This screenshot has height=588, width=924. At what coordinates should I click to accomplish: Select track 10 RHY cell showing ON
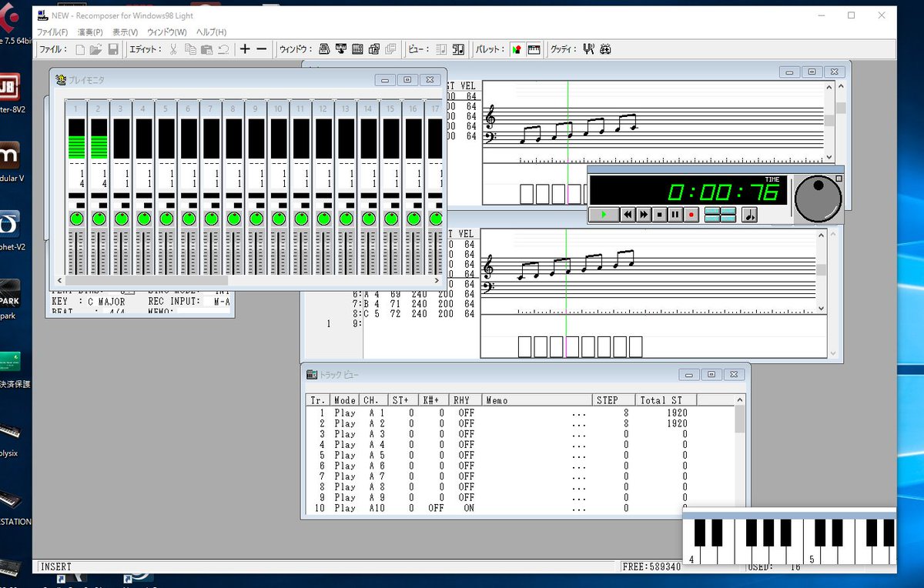(467, 508)
